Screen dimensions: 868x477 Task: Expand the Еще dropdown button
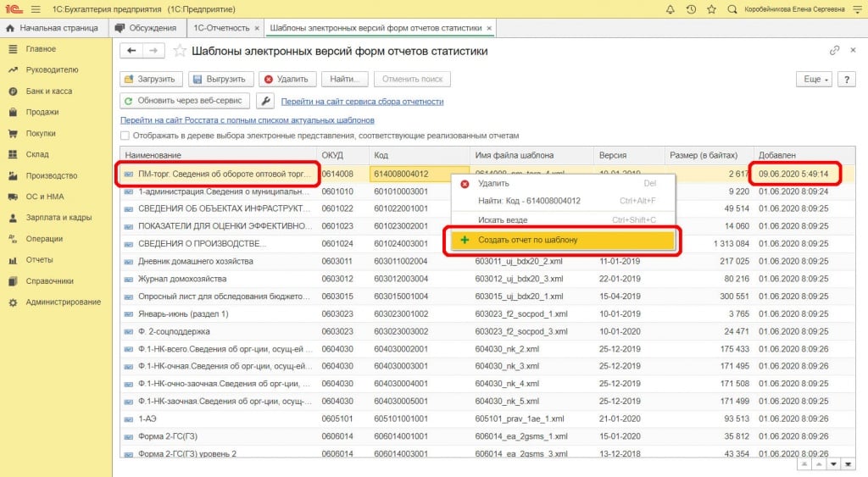coord(813,79)
